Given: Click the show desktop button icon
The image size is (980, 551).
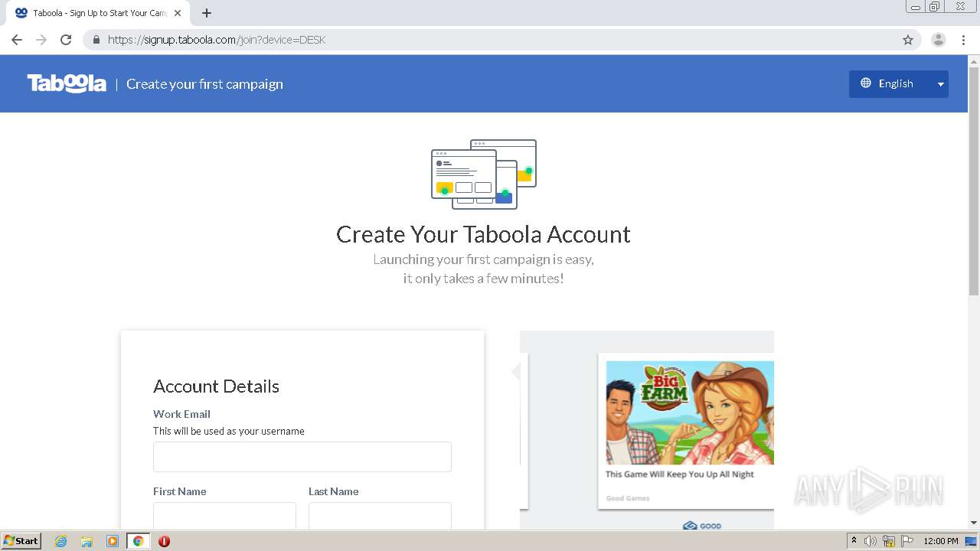Looking at the screenshot, I should pos(972,541).
